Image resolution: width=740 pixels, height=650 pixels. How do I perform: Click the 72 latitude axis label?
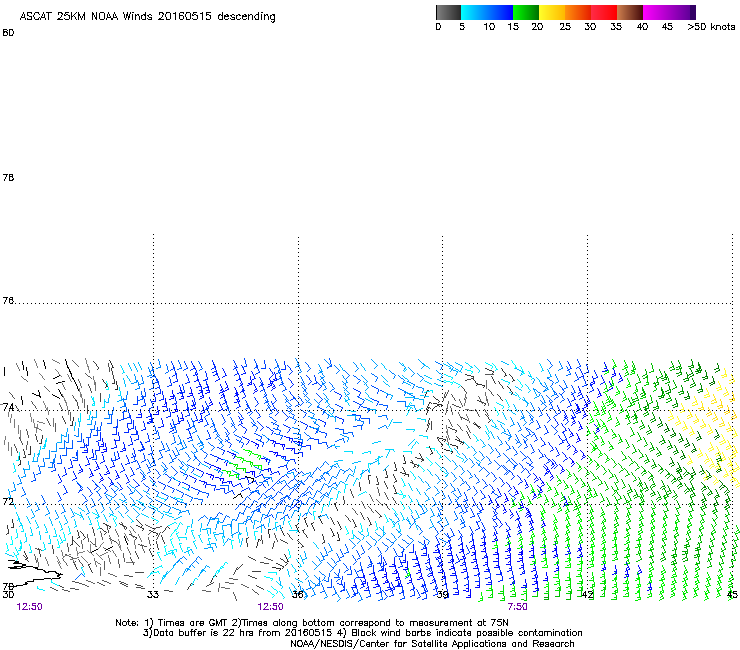(8, 501)
